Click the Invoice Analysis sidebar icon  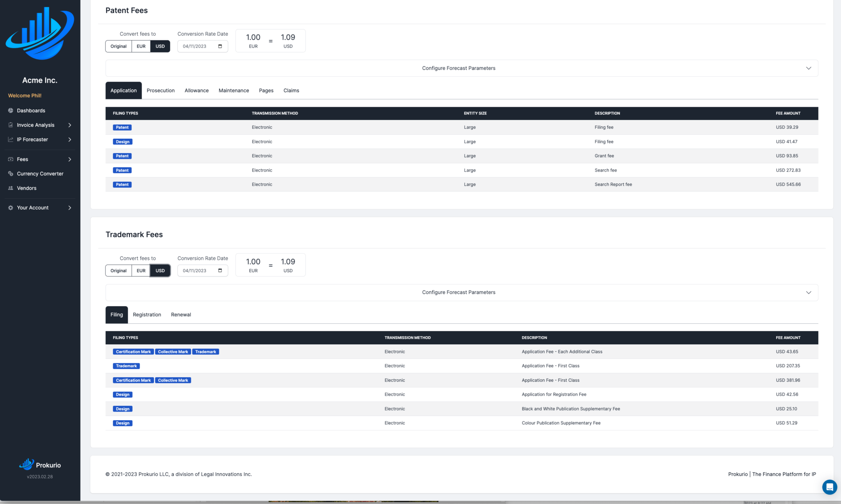point(11,125)
